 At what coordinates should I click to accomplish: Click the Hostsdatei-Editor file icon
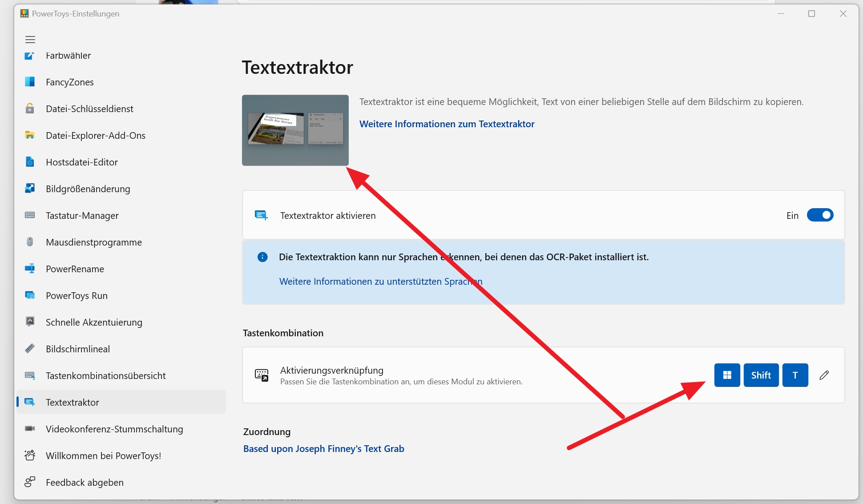[x=30, y=162]
